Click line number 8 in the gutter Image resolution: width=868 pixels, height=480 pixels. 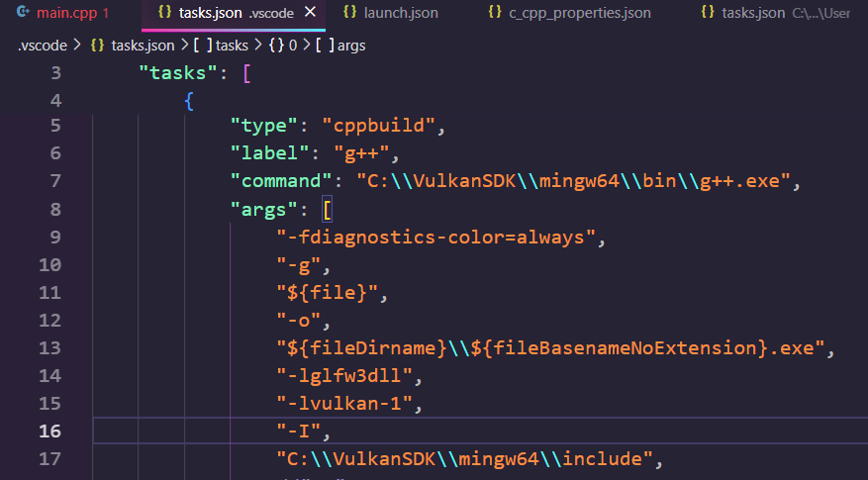pos(55,209)
